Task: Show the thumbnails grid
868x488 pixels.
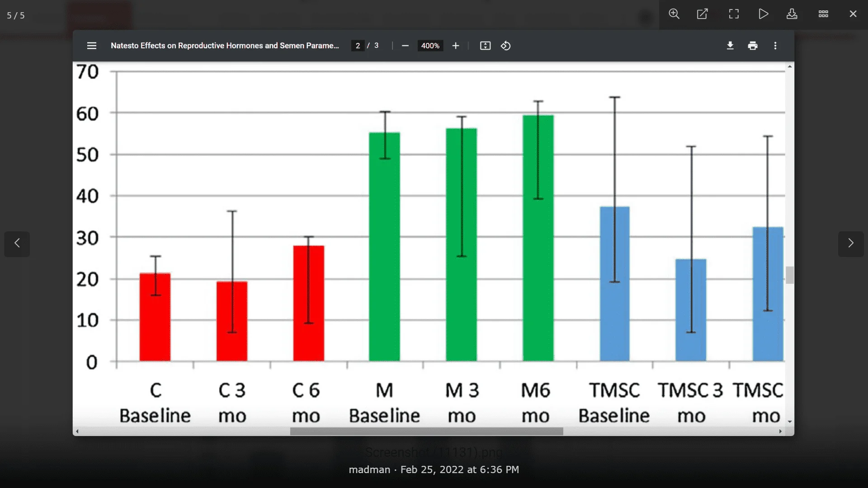Action: point(823,14)
